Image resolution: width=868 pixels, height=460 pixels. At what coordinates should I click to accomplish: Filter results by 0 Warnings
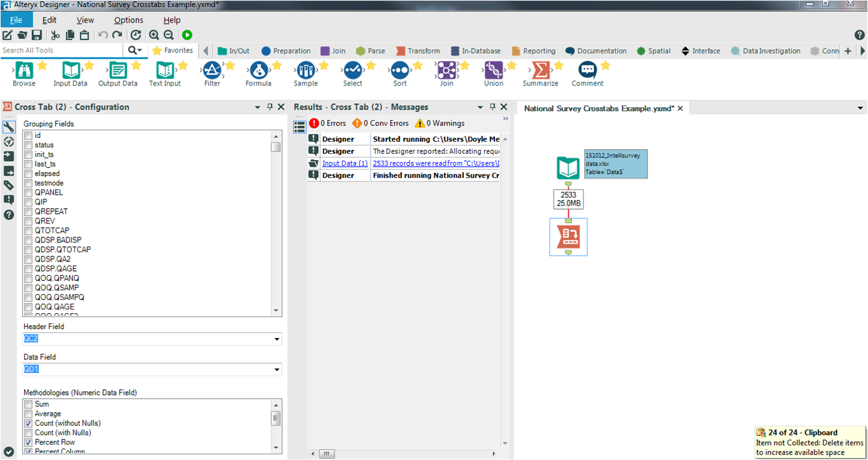tap(439, 123)
